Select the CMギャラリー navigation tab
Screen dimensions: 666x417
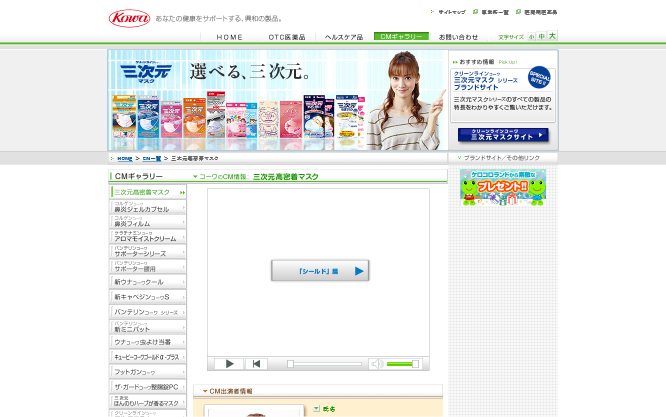[401, 37]
